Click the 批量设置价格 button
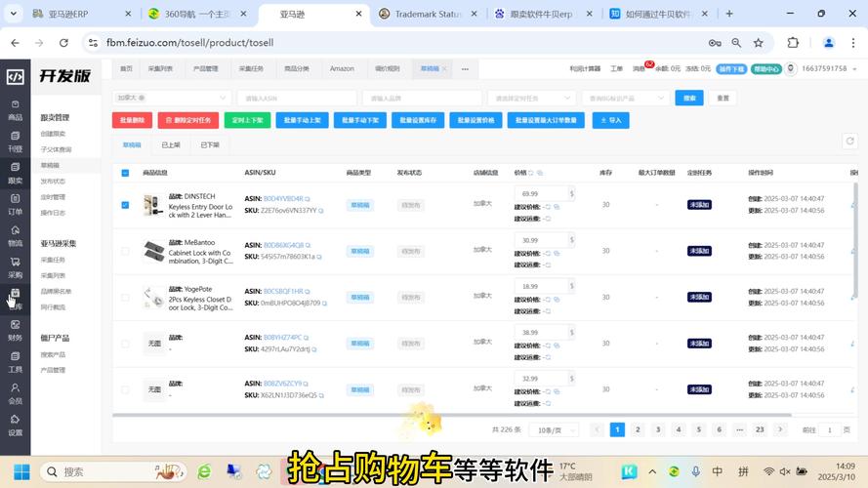The height and width of the screenshot is (488, 868). pyautogui.click(x=476, y=120)
